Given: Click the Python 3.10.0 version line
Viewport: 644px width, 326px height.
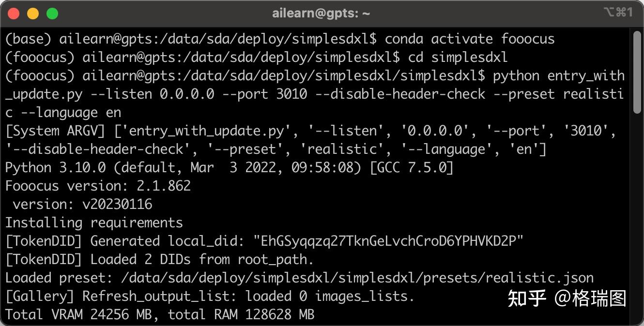Looking at the screenshot, I should 229,167.
